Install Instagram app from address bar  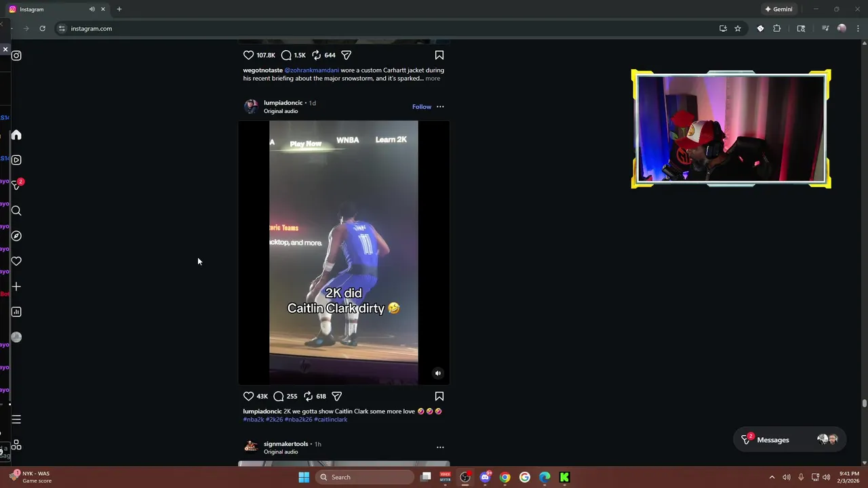723,28
